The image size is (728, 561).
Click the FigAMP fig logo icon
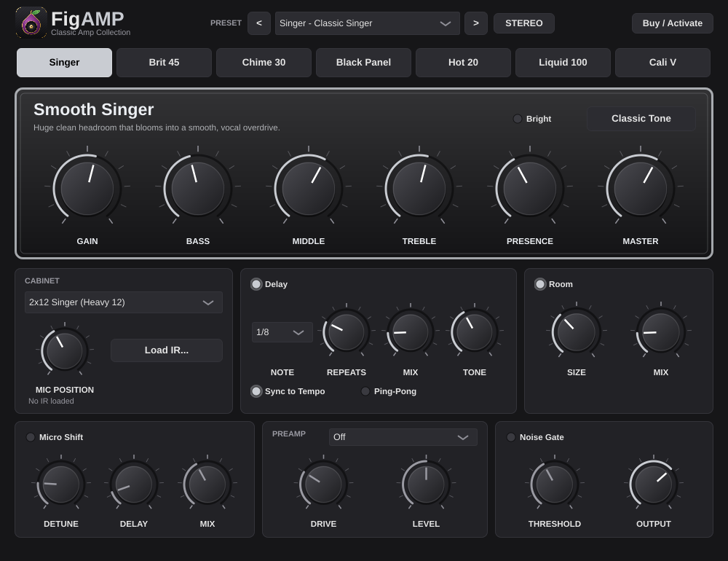click(x=31, y=23)
